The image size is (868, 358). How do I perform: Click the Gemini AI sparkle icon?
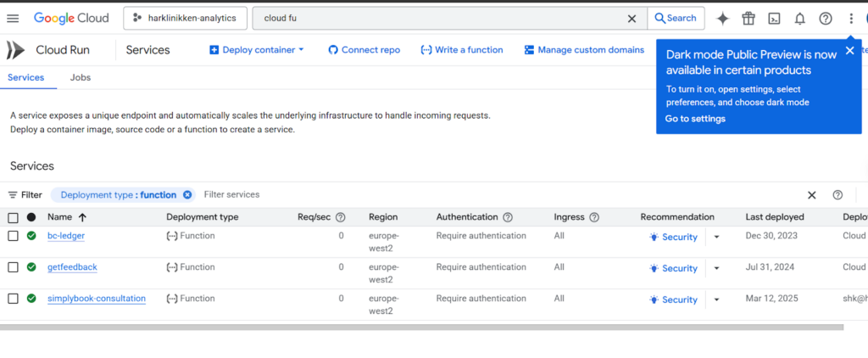click(x=722, y=19)
